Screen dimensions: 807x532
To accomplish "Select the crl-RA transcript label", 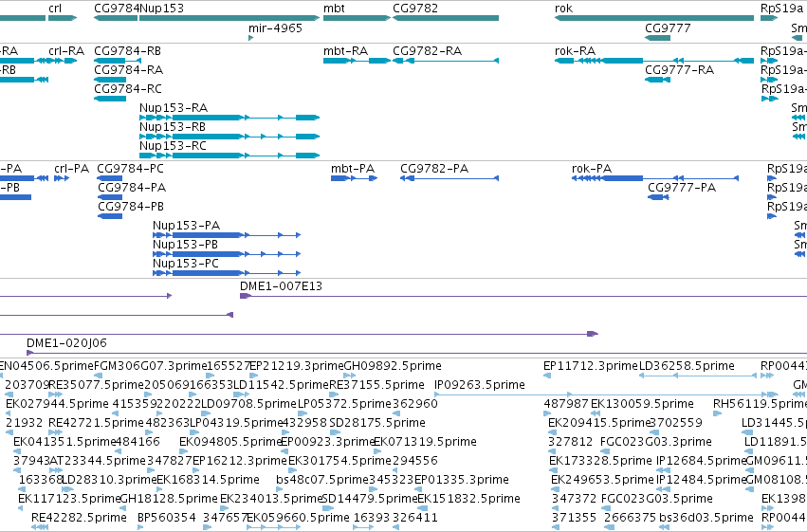I will click(x=66, y=51).
